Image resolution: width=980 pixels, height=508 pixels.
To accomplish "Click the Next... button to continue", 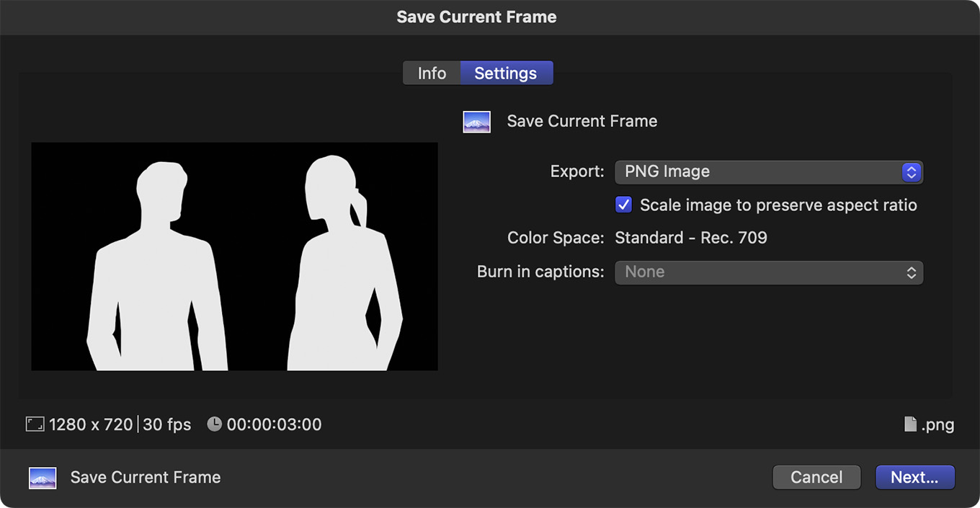I will point(914,477).
